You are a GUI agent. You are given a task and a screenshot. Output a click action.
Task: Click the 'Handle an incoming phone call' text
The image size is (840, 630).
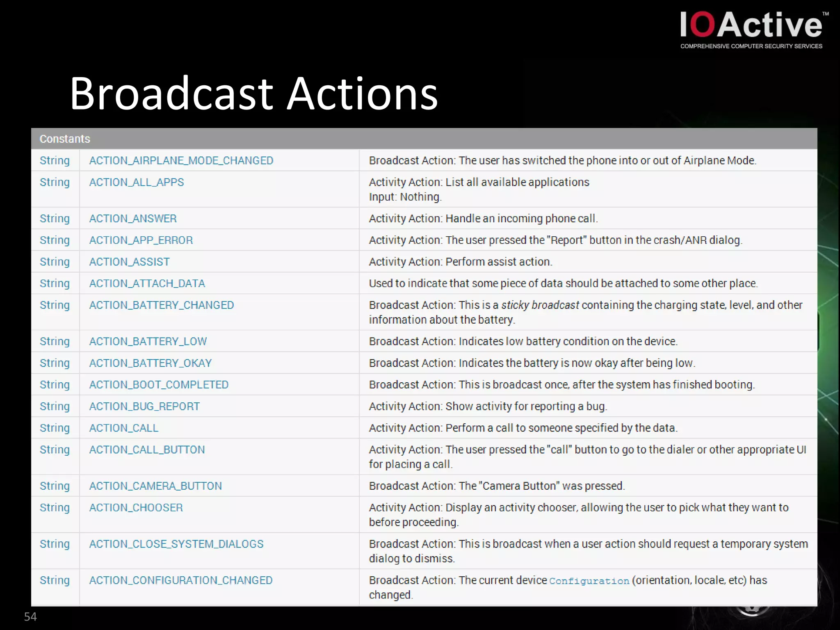tap(483, 219)
